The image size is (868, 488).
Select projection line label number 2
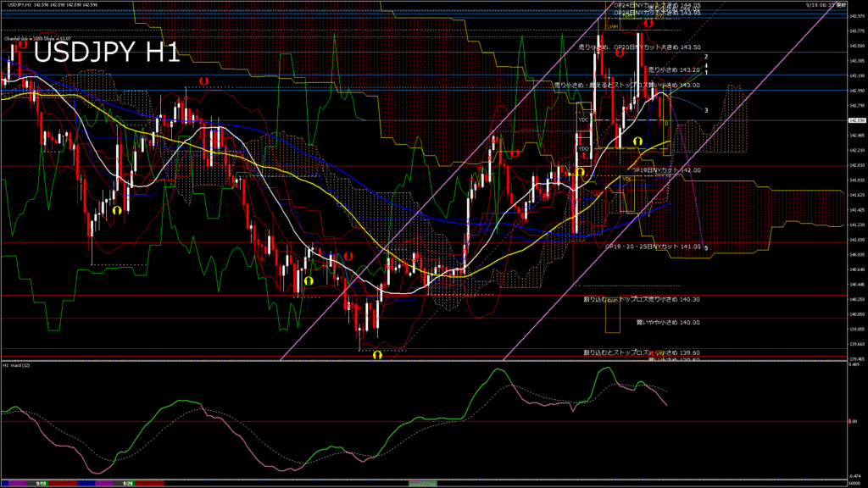706,57
